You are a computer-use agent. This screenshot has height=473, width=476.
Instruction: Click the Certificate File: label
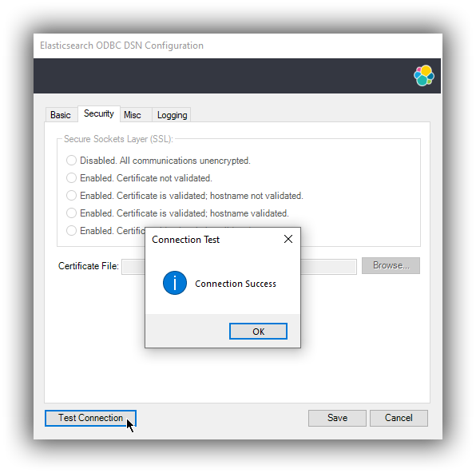[x=89, y=266]
